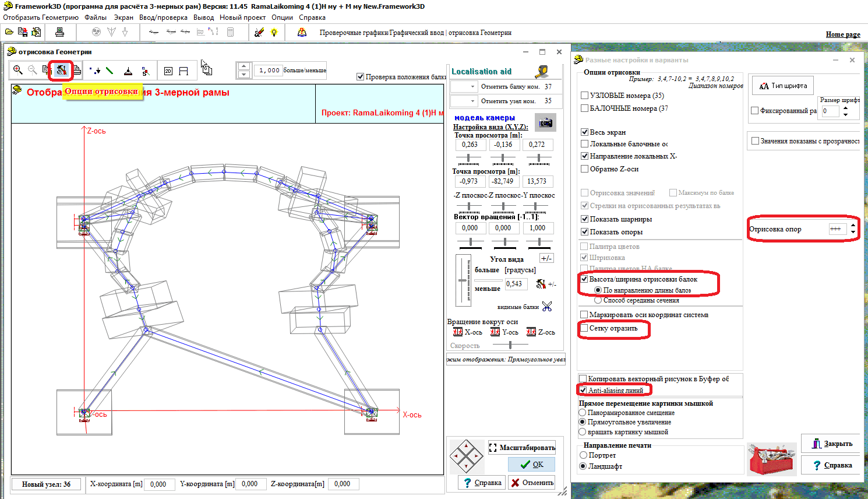The width and height of the screenshot is (868, 499).
Task: Toggle Показать опоры checkbox
Action: click(585, 231)
